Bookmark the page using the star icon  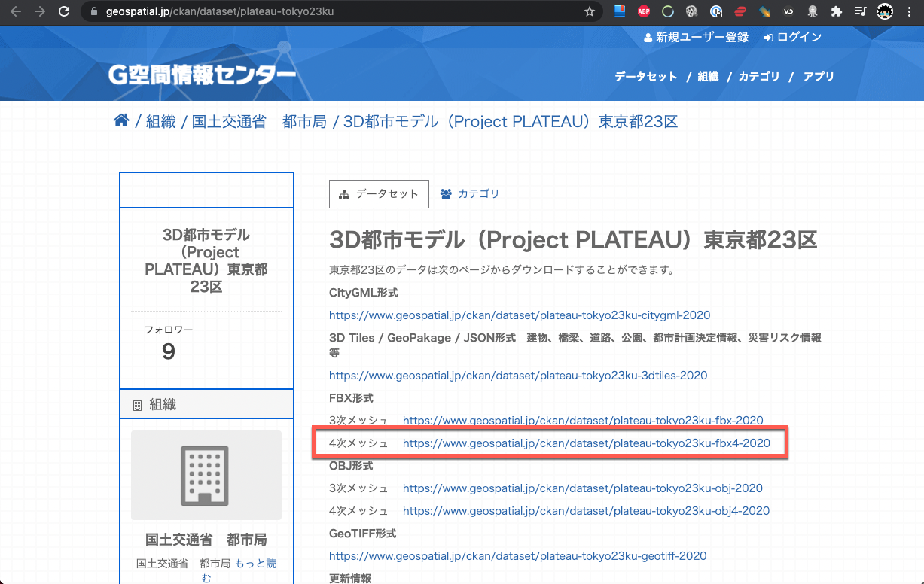(590, 11)
